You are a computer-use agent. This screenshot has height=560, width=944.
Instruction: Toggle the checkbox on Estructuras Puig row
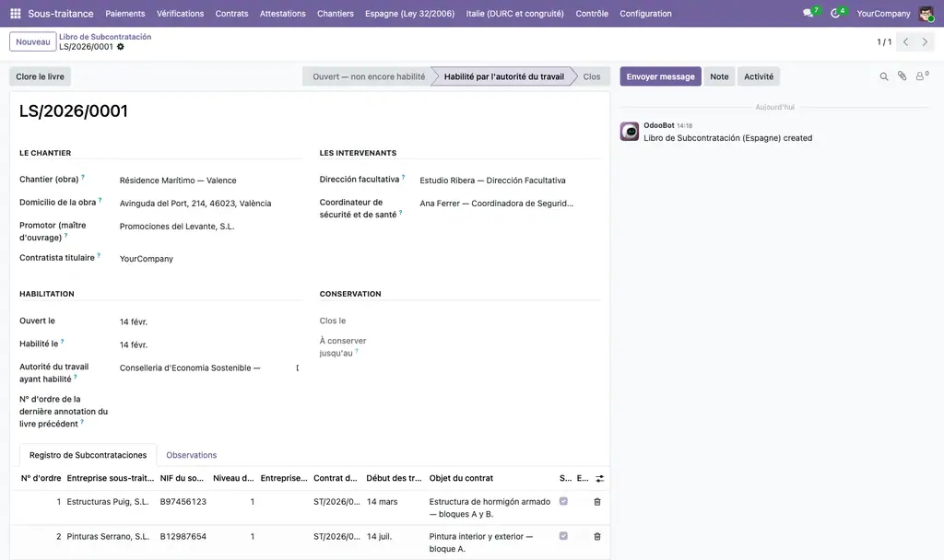coord(563,501)
